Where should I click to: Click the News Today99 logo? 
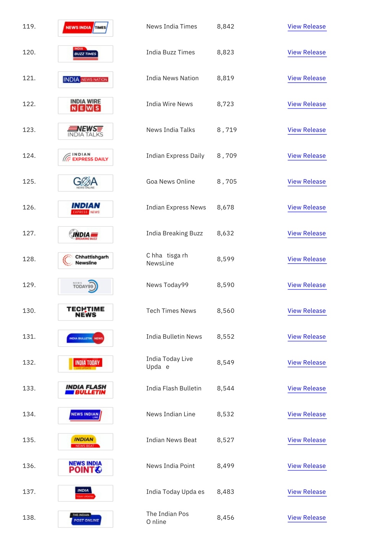point(85,286)
